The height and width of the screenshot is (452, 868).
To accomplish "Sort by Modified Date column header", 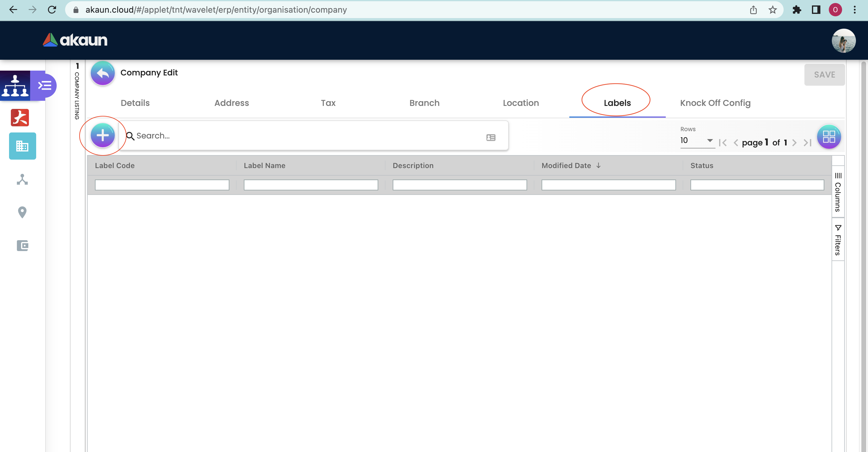I will point(566,166).
